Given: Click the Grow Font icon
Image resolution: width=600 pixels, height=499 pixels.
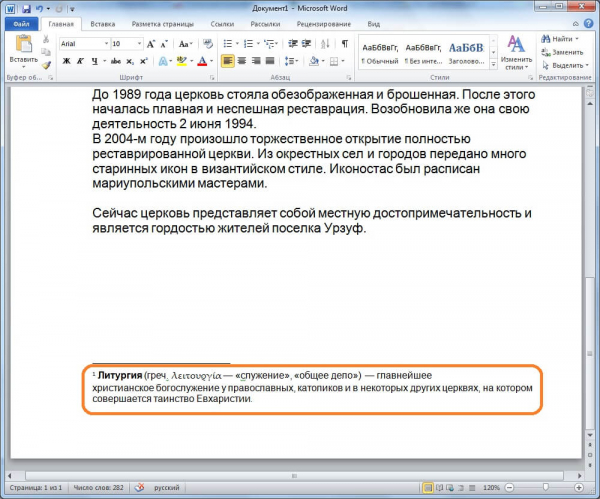Looking at the screenshot, I should click(151, 44).
